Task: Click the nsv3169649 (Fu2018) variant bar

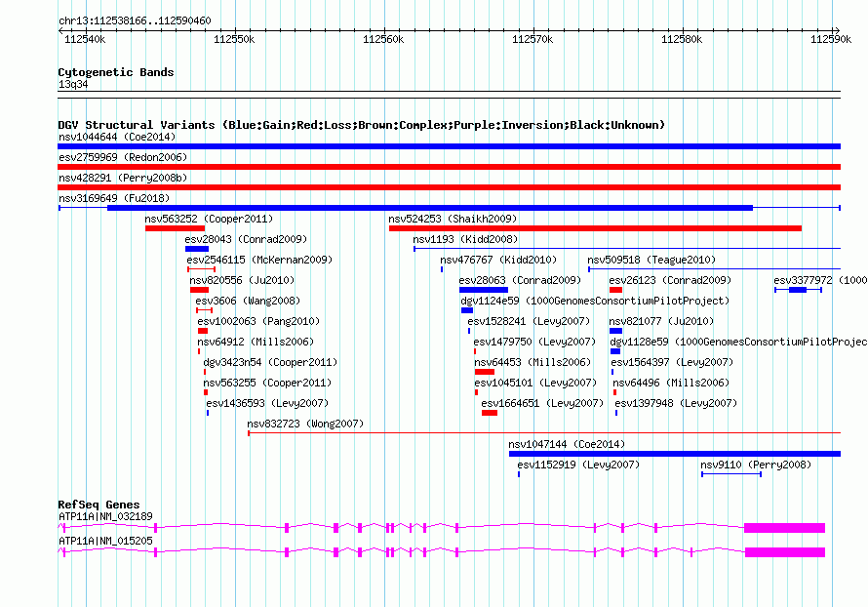Action: (449, 208)
